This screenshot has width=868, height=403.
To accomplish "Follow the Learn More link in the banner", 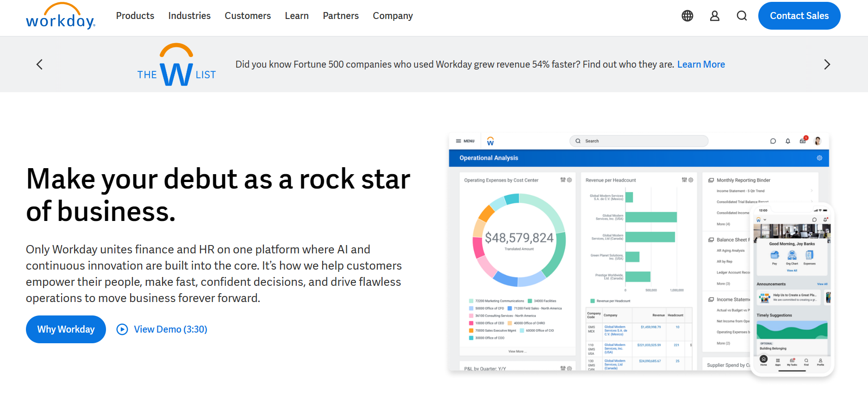I will tap(701, 64).
